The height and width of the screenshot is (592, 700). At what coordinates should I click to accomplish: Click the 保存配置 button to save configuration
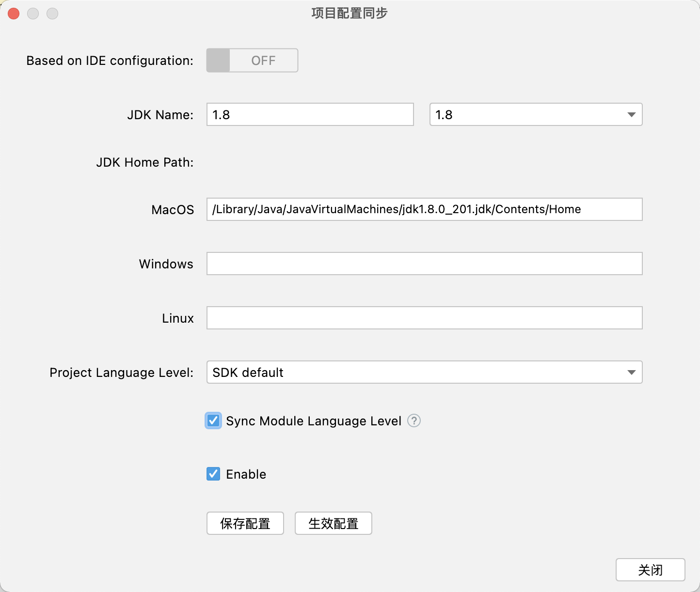tap(245, 523)
